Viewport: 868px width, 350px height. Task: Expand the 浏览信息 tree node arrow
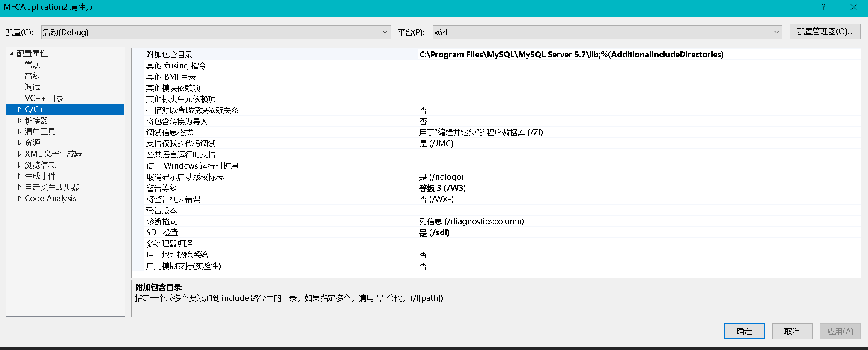[20, 165]
